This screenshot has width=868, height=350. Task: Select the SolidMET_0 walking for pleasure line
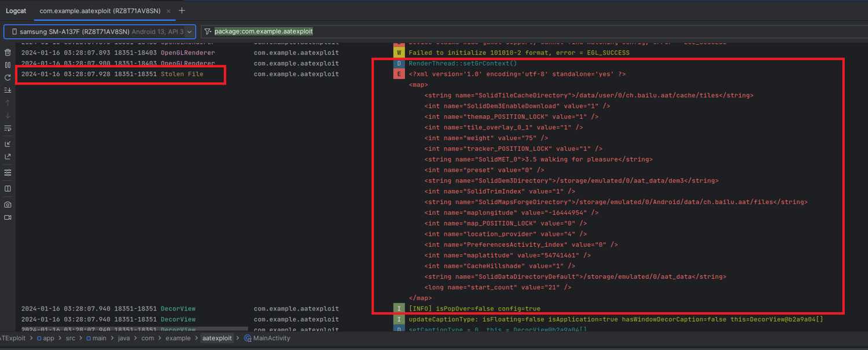(538, 159)
